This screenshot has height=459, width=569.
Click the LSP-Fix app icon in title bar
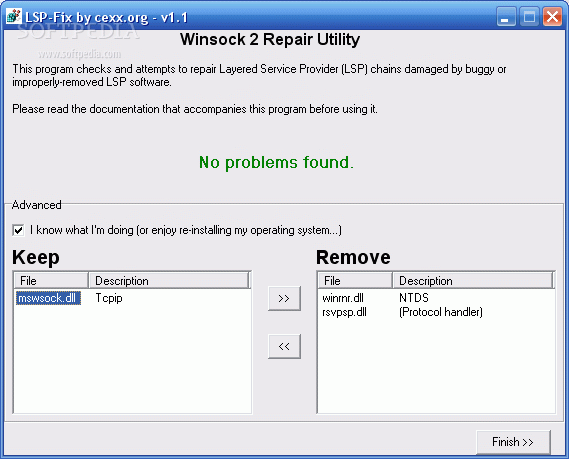click(14, 16)
